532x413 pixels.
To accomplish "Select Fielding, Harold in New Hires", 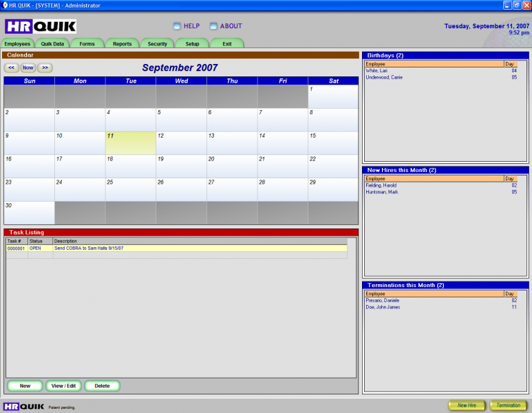I will 441,185.
